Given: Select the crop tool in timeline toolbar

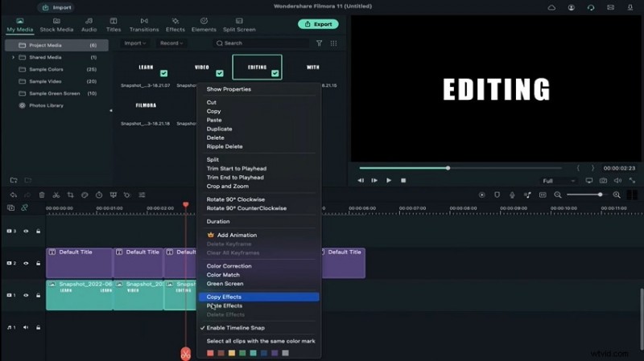Looking at the screenshot, I should [71, 195].
